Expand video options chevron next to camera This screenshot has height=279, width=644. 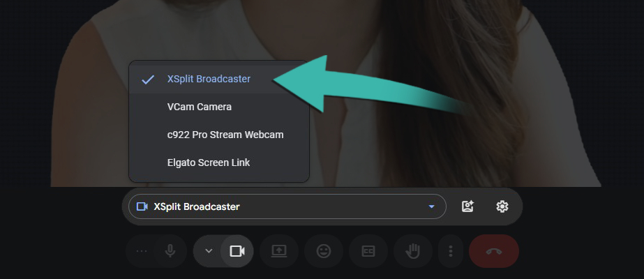click(209, 251)
